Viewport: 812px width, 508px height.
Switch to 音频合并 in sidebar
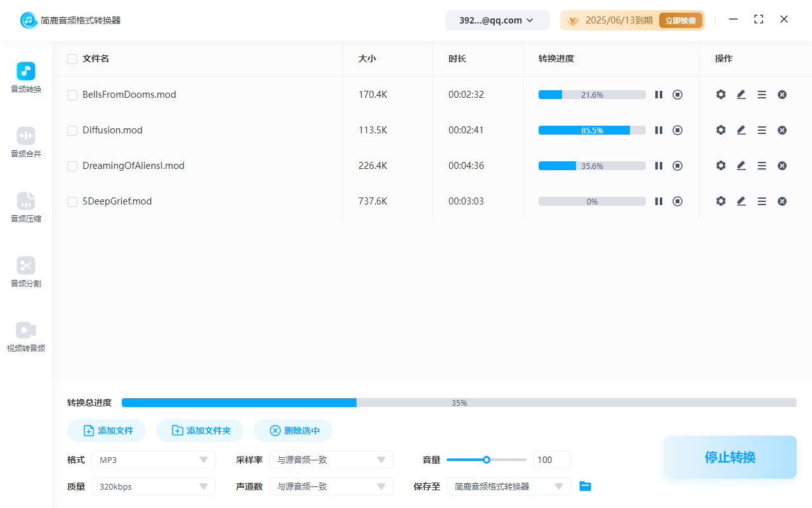point(26,142)
